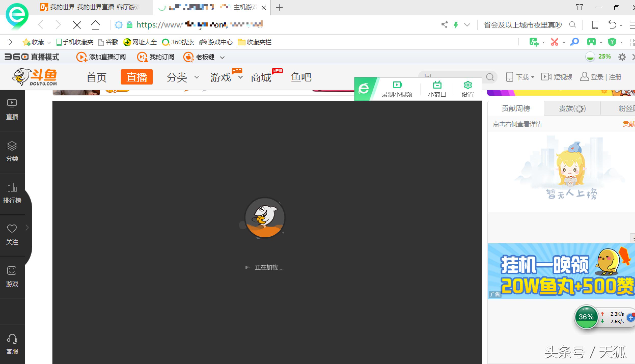Expand the 下载 download dropdown
Viewport: 635px width, 364px height.
tap(533, 77)
